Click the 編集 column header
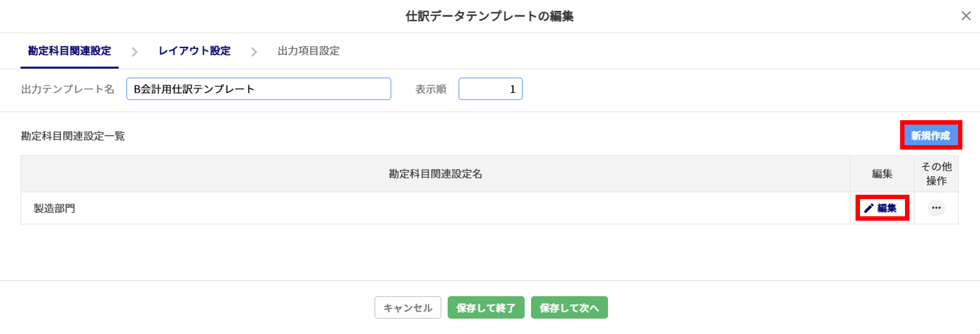Viewport: 980px width, 334px height. click(882, 174)
